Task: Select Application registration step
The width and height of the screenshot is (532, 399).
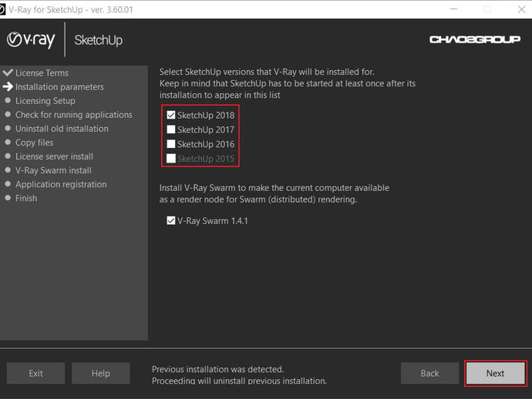Action: [x=61, y=184]
